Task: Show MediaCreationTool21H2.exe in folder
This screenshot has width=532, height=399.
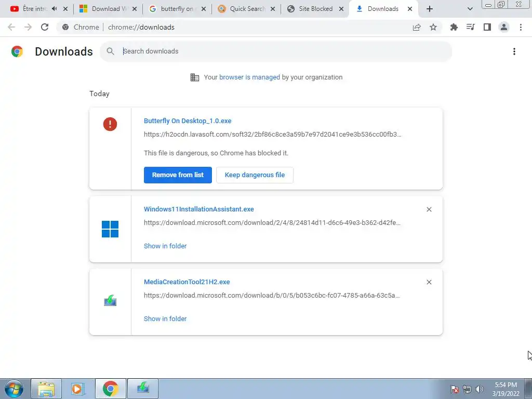Action: pyautogui.click(x=165, y=318)
